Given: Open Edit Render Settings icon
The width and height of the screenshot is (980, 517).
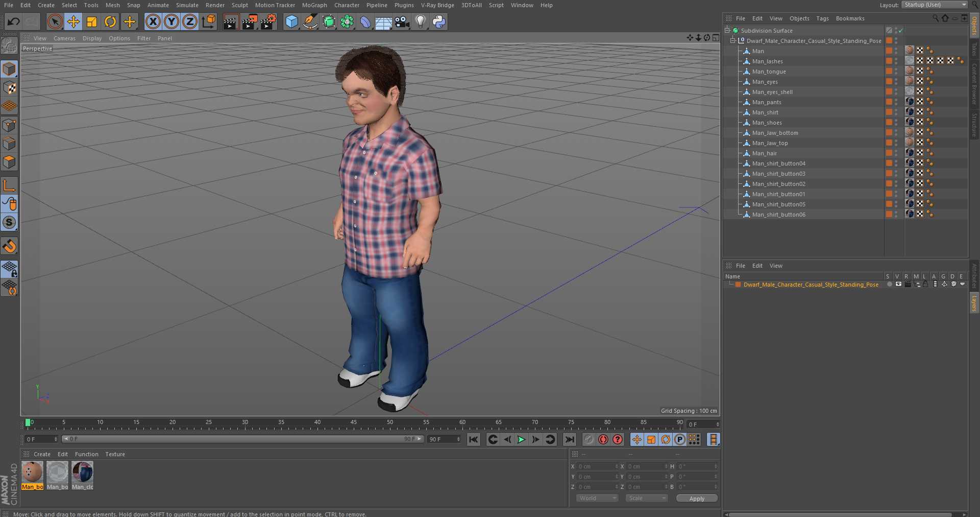Looking at the screenshot, I should pyautogui.click(x=268, y=21).
